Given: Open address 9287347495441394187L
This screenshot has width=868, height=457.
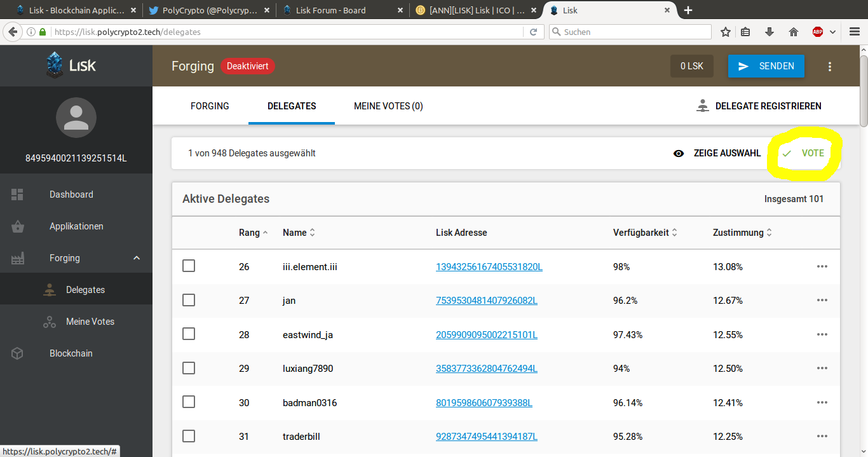Looking at the screenshot, I should (487, 437).
